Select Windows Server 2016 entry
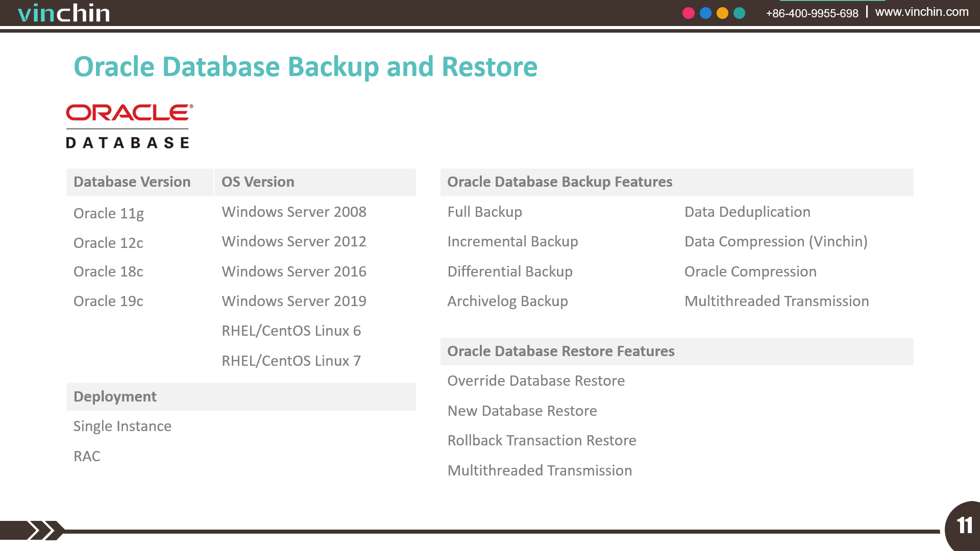Image resolution: width=980 pixels, height=551 pixels. click(x=294, y=271)
